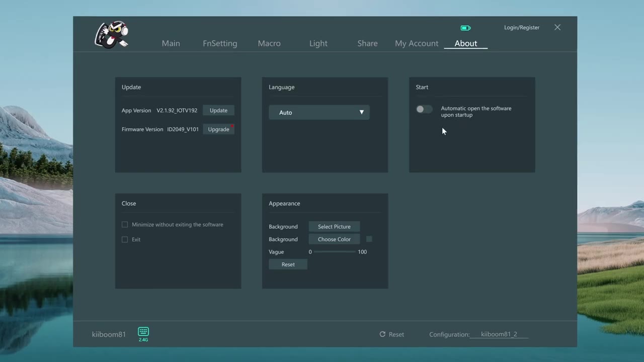Screen dimensions: 644x362
Task: Switch to My Account
Action: pos(417,43)
